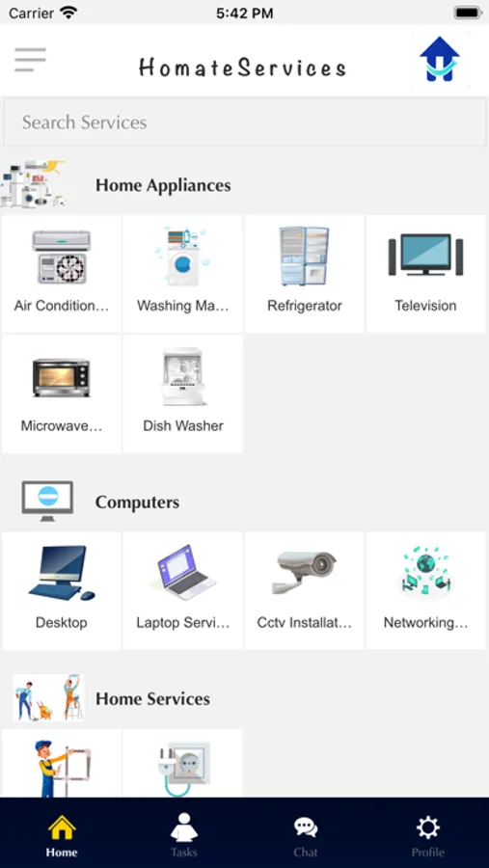Switch to the Tasks tab
This screenshot has height=868, width=489.
pyautogui.click(x=183, y=834)
